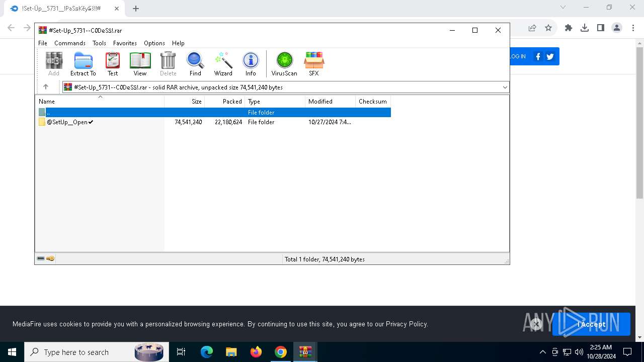The height and width of the screenshot is (362, 644).
Task: Switch to the Chrome !Set-Up__5731 tab
Action: coord(61,9)
